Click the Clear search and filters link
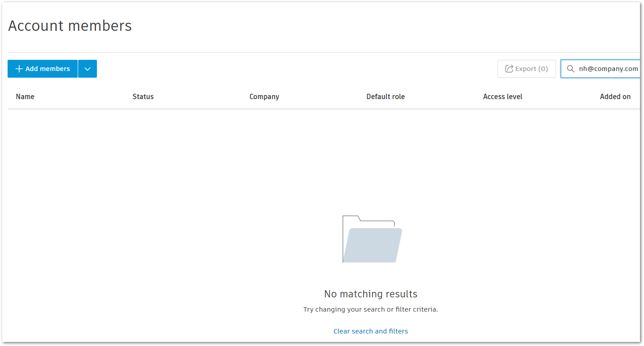Image resolution: width=644 pixels, height=346 pixels. (x=371, y=331)
